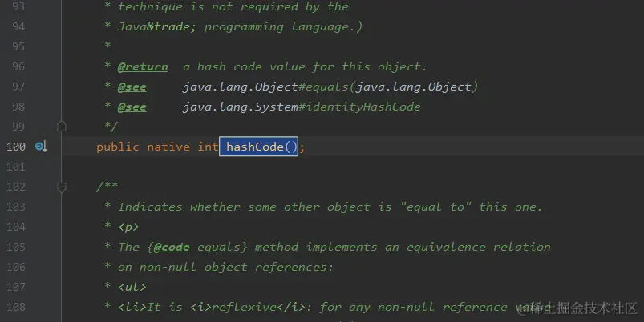Click line number 103 in the gutter

[16, 207]
